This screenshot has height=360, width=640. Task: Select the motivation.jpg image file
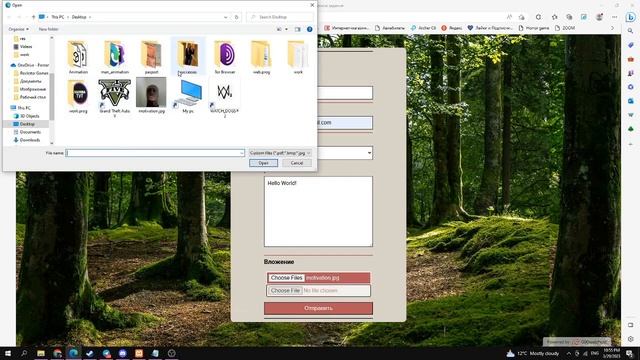click(x=151, y=96)
